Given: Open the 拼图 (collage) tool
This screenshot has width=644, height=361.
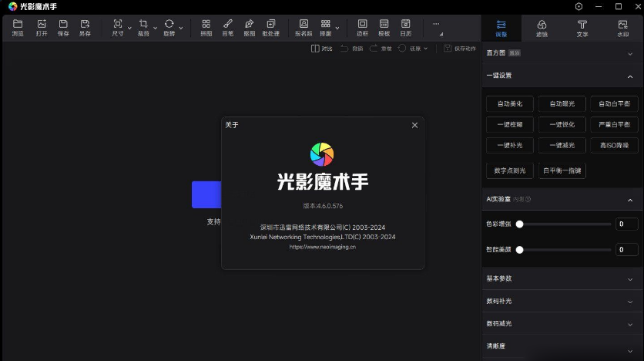Looking at the screenshot, I should coord(206,28).
